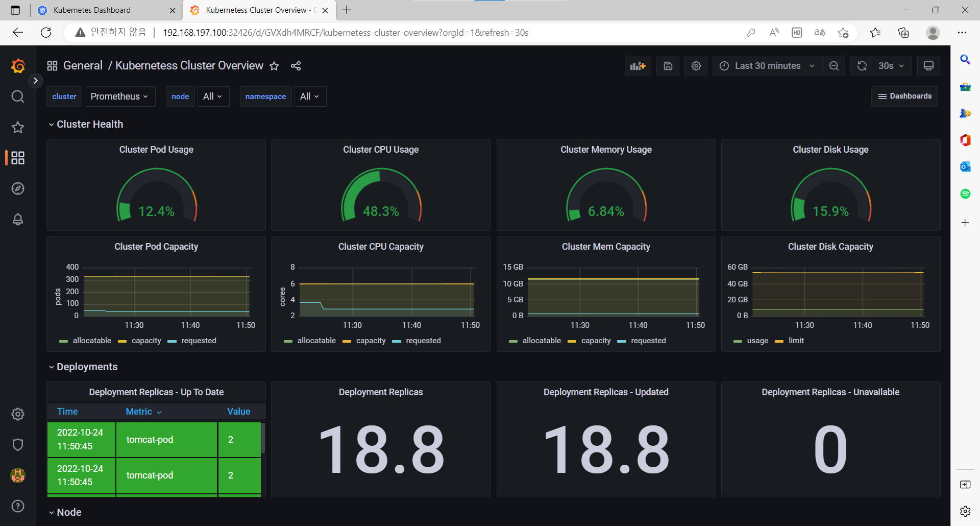980x526 pixels.
Task: Toggle capacity series in Pod Capacity legend
Action: coord(146,341)
